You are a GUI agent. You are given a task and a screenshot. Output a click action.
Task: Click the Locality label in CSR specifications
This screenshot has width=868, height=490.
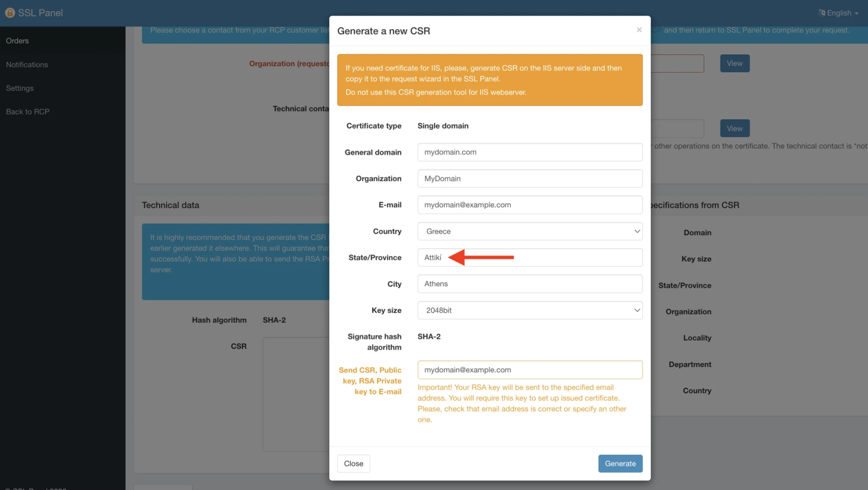(x=697, y=338)
